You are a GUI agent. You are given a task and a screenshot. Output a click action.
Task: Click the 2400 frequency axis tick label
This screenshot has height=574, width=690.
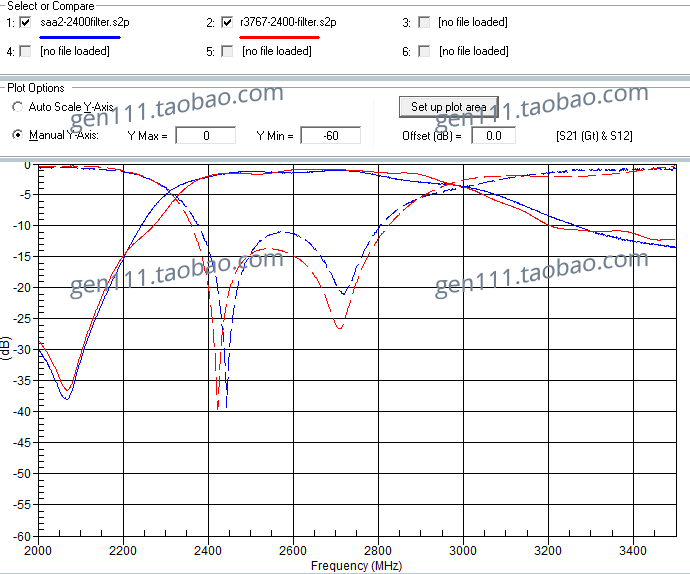coord(208,551)
